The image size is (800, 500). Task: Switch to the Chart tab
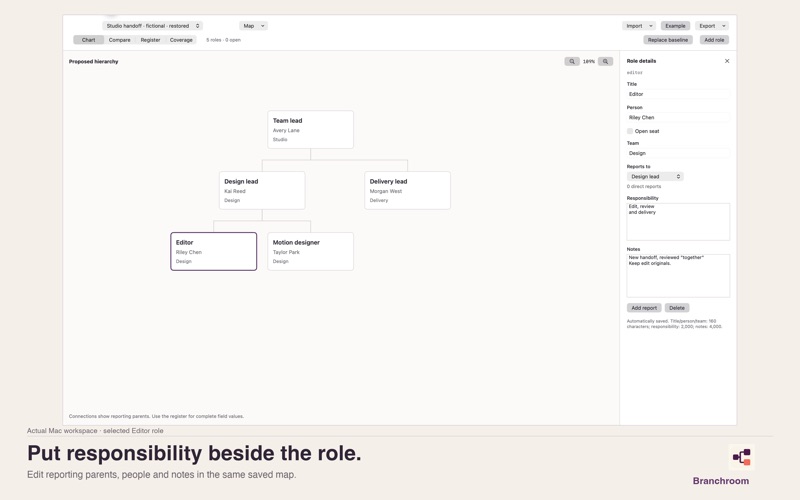coord(88,40)
